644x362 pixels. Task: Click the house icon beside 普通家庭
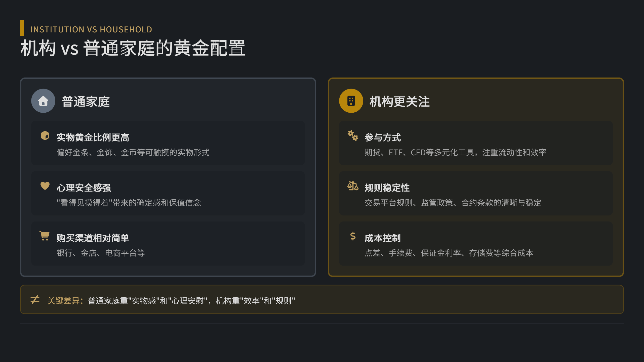[x=43, y=101]
